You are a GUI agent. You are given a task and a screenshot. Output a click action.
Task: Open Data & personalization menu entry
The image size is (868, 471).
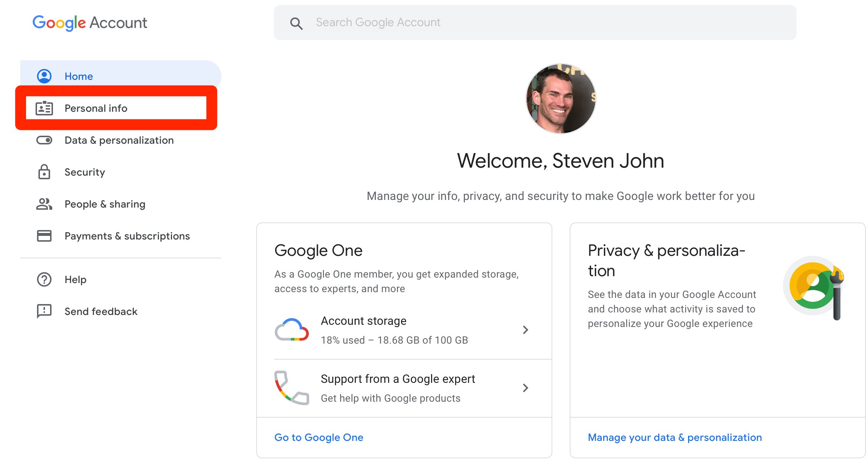point(119,140)
